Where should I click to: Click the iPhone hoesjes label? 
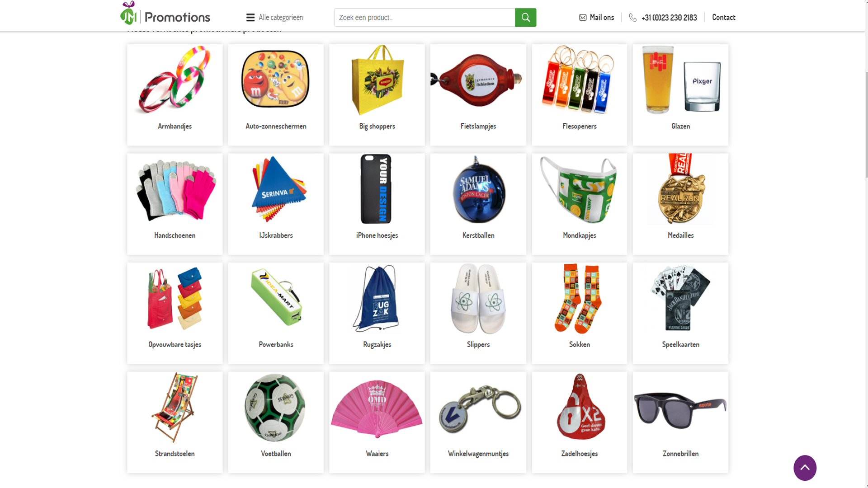(x=377, y=235)
